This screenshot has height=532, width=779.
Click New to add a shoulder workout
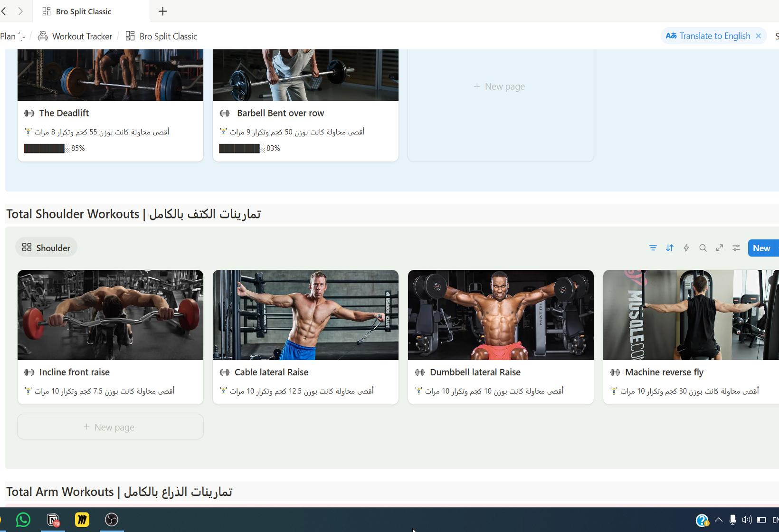pos(762,247)
